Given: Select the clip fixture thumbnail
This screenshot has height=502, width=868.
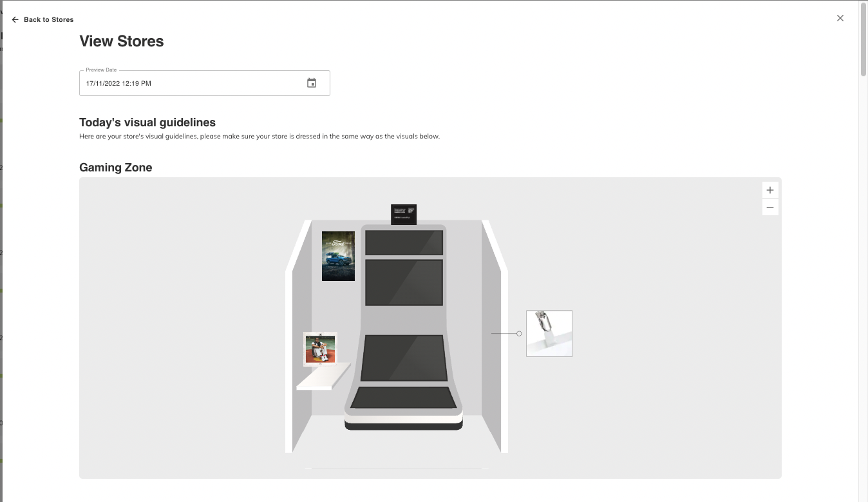Looking at the screenshot, I should pos(549,333).
